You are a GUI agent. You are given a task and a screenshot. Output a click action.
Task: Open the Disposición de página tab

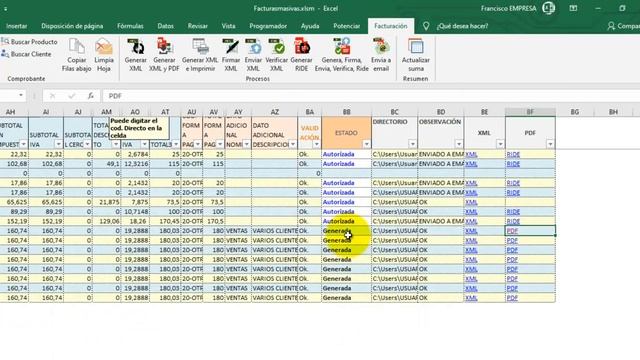click(72, 26)
